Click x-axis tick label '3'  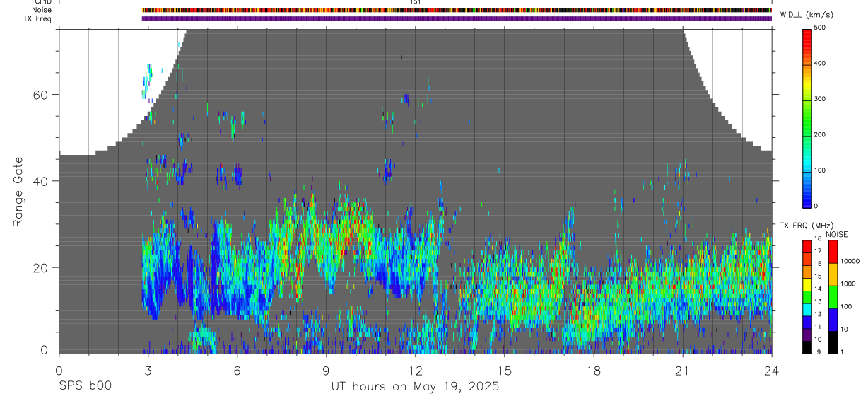(148, 371)
